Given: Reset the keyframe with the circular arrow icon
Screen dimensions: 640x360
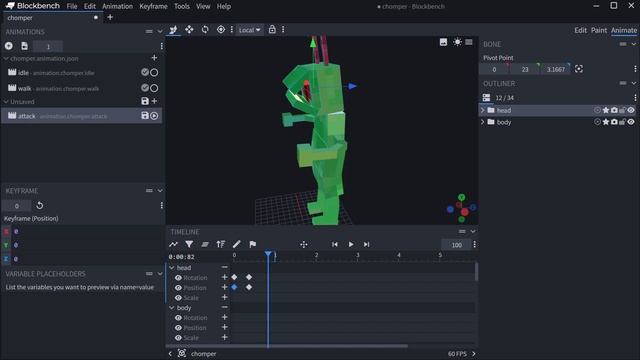Looking at the screenshot, I should 40,205.
